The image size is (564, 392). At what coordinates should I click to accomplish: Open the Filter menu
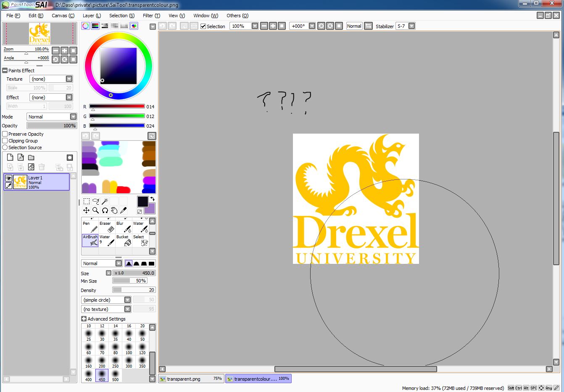151,16
